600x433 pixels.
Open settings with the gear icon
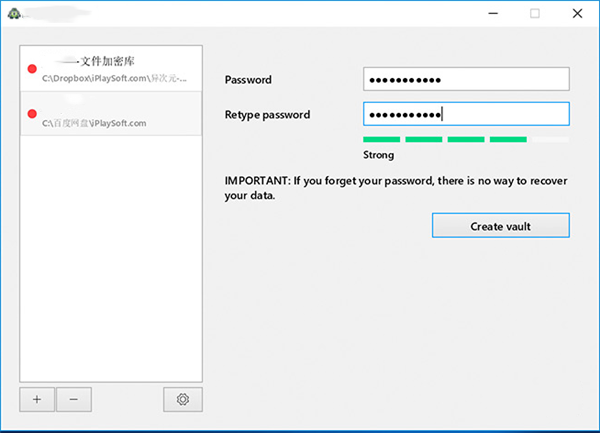[183, 399]
